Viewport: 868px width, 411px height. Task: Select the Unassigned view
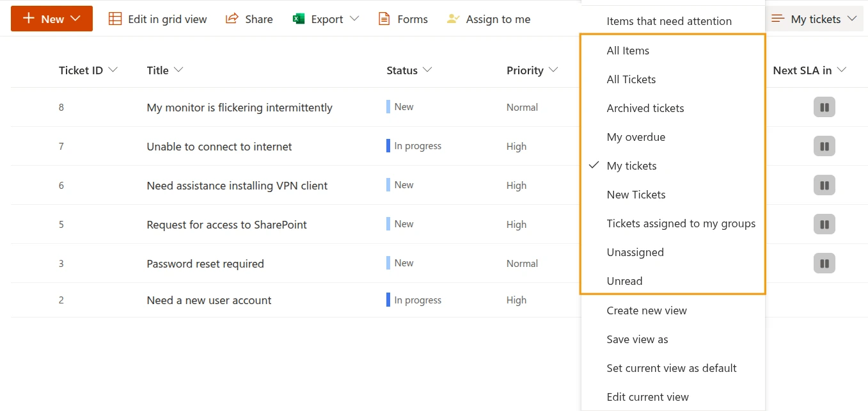tap(635, 252)
